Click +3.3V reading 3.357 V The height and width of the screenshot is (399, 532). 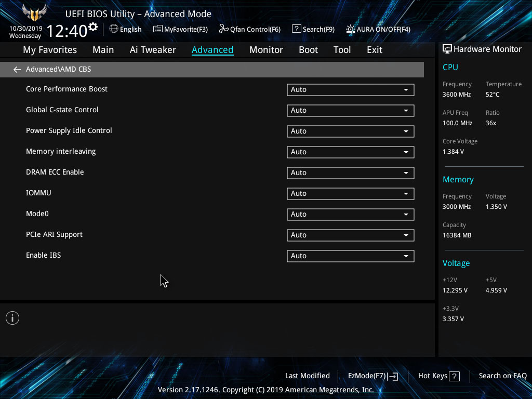point(453,320)
